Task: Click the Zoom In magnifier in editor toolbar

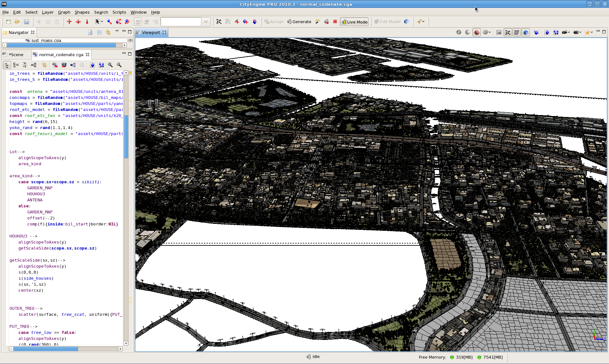Action: pos(110,65)
